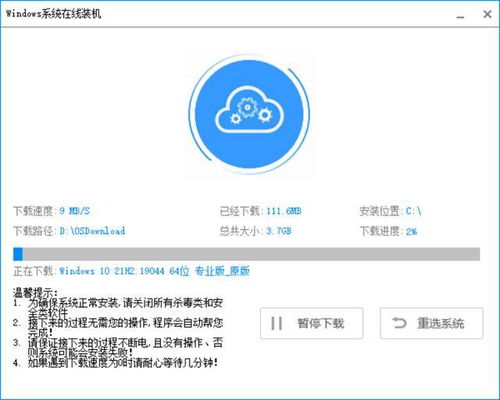
Task: Close the Windows系统在线装机 window
Action: pyautogui.click(x=487, y=14)
